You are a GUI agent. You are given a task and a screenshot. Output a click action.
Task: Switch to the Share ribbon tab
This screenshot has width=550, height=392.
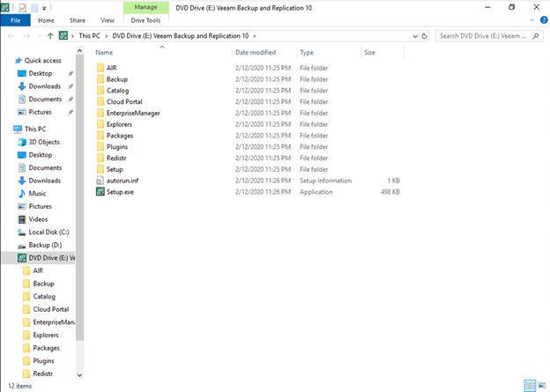click(x=78, y=20)
